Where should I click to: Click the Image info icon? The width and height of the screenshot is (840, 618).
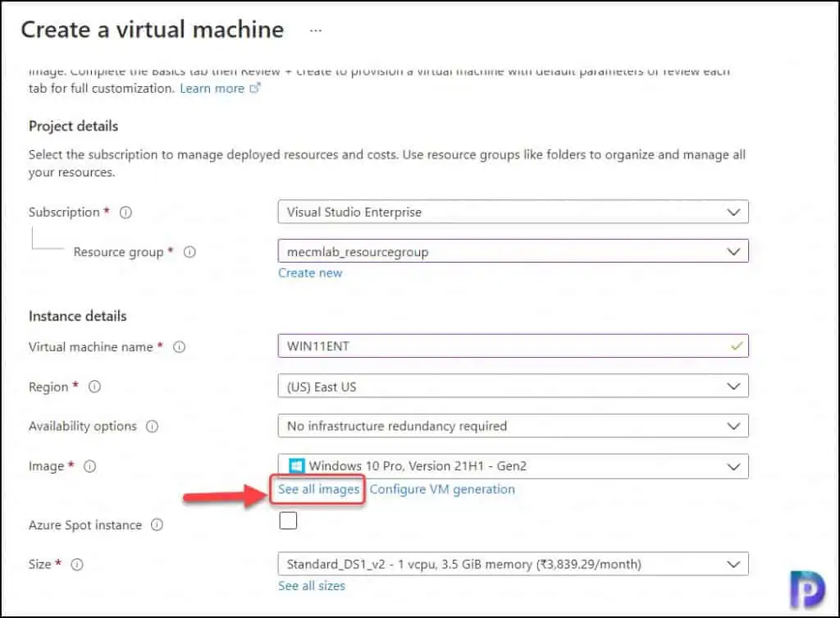(90, 466)
